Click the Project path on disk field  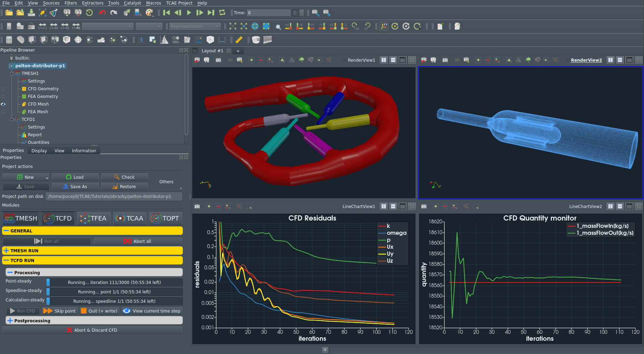(114, 196)
